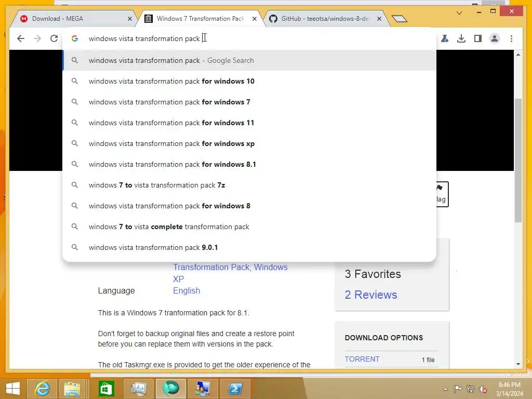Viewport: 532px width, 399px height.
Task: Open the Windows Start button
Action: tap(13, 389)
